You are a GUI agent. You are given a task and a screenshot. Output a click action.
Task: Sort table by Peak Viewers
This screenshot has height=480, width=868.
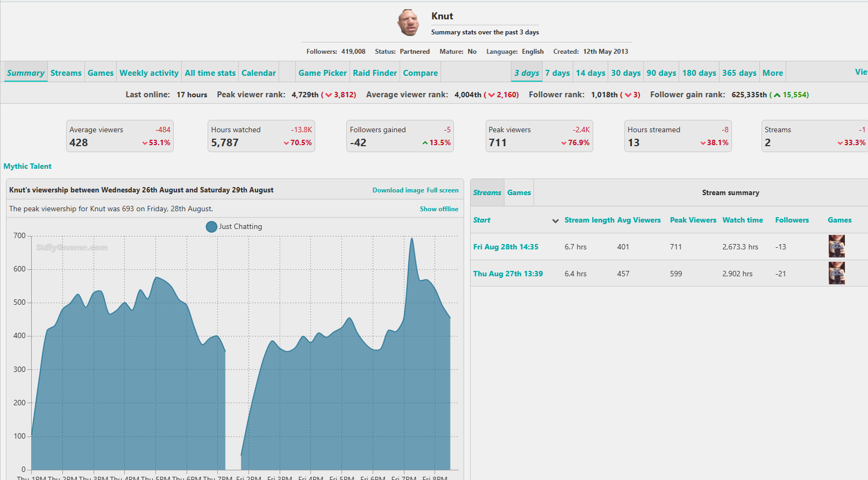tap(693, 220)
